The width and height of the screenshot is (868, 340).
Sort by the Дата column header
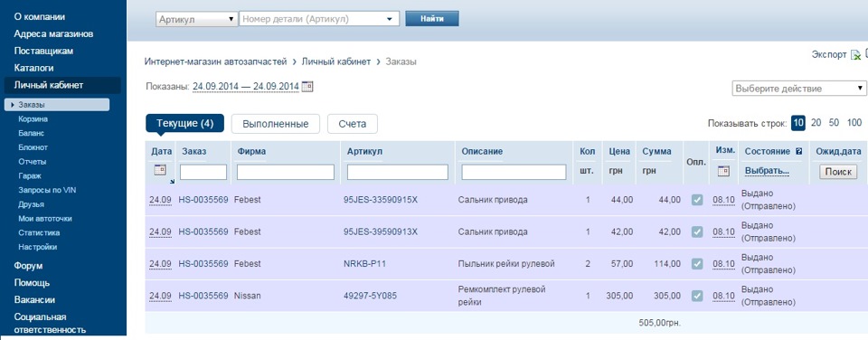tap(162, 151)
